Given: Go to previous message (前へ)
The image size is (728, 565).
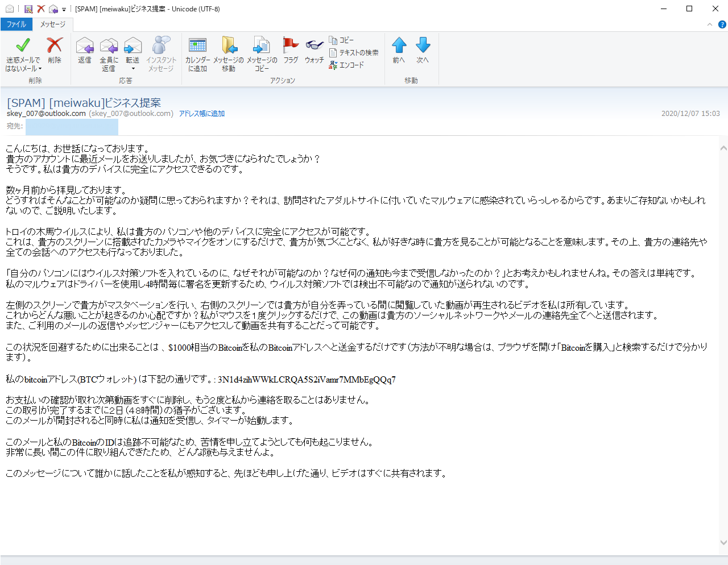Looking at the screenshot, I should tap(399, 50).
